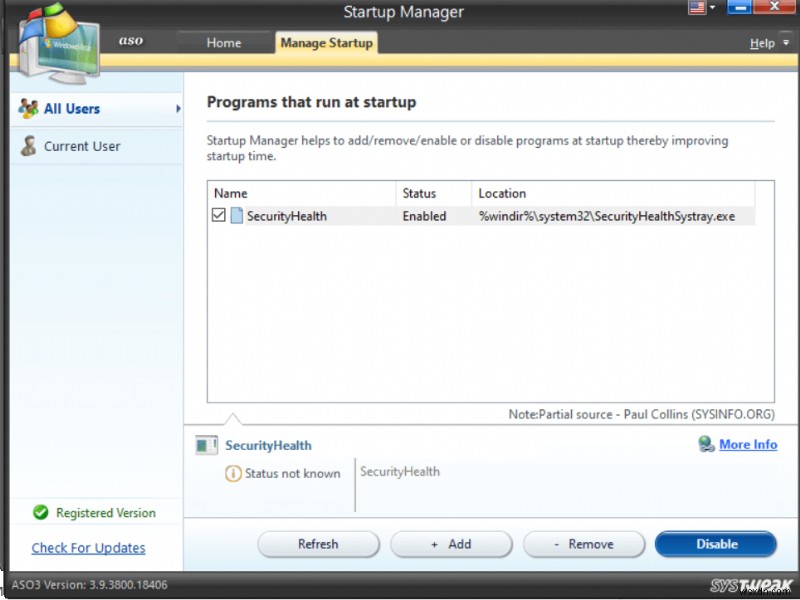Open the More Info link
This screenshot has width=800, height=600.
(748, 444)
